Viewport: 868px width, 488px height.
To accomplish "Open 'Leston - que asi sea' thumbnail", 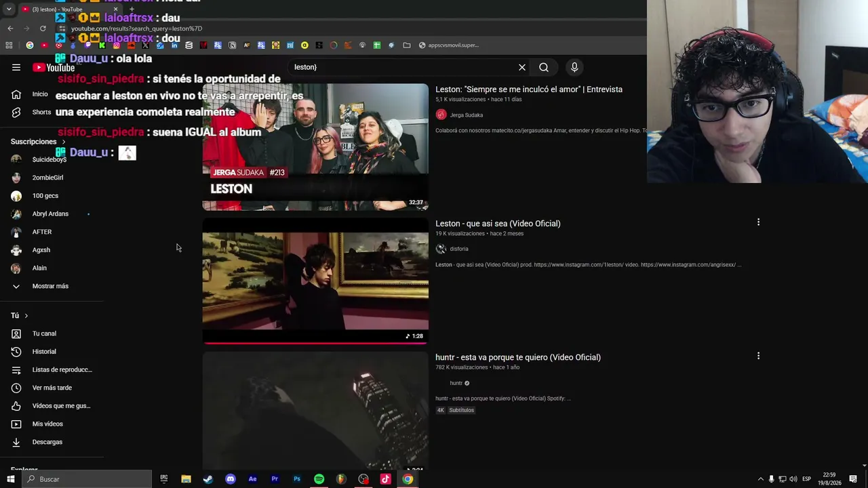I will [315, 281].
